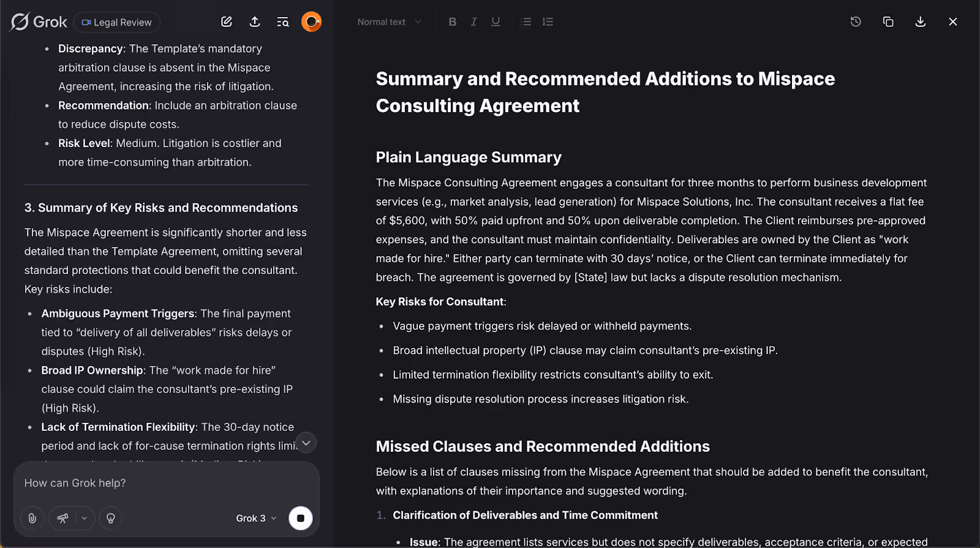
Task: Click the Plain Language Summary heading
Action: (469, 158)
